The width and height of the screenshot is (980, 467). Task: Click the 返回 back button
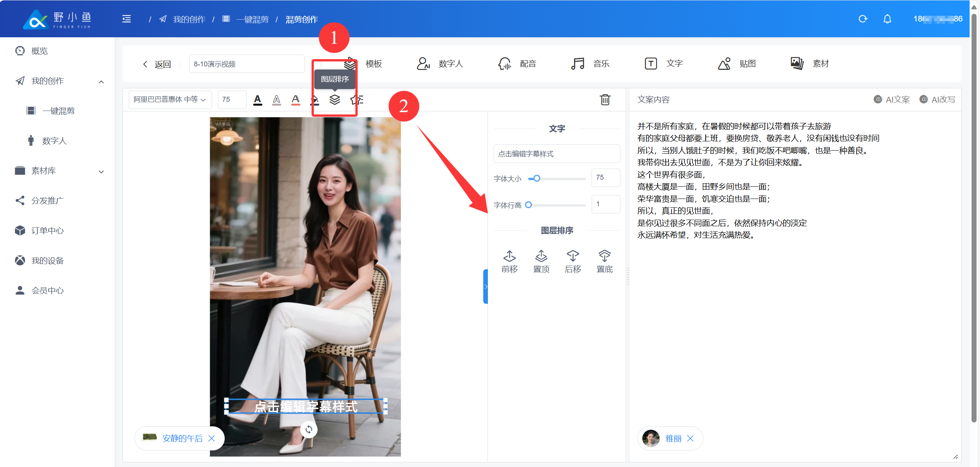[x=157, y=64]
